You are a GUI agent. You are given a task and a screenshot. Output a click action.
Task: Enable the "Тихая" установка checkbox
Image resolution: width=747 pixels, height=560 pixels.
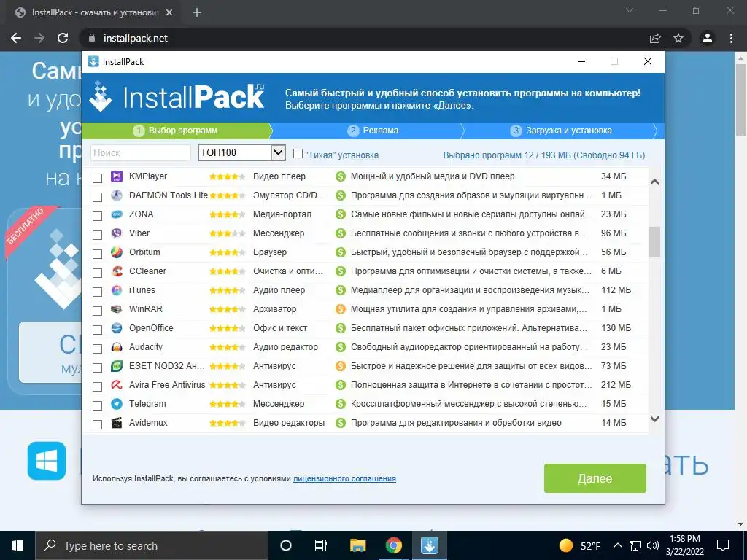point(298,153)
